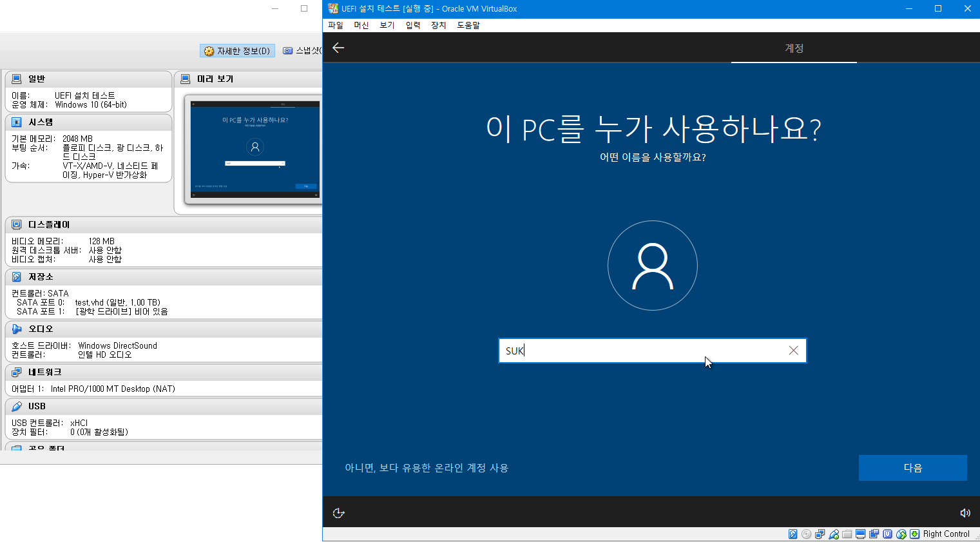Open the 일반 section header link
The image size is (980, 542).
37,79
